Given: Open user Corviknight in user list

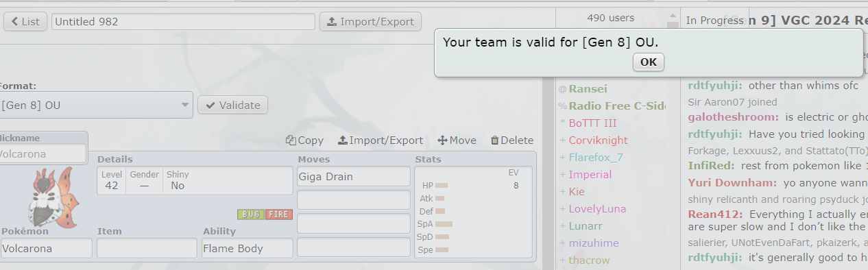Looking at the screenshot, I should pos(598,140).
